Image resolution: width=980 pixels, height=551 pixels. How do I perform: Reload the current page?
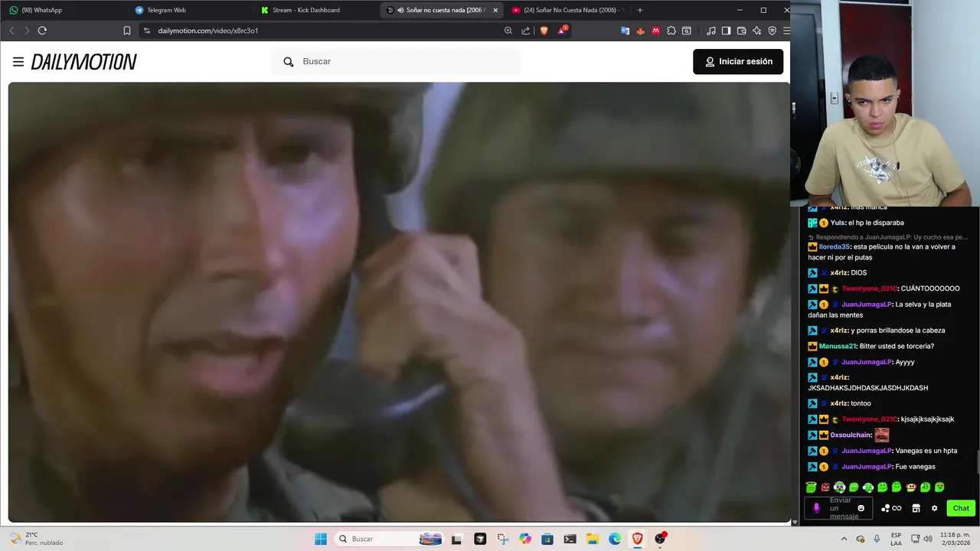click(x=42, y=31)
